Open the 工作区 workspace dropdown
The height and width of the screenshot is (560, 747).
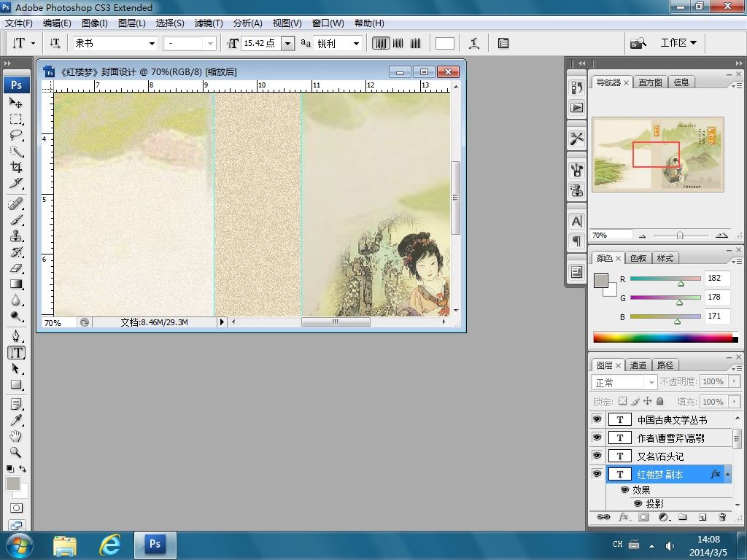[678, 43]
